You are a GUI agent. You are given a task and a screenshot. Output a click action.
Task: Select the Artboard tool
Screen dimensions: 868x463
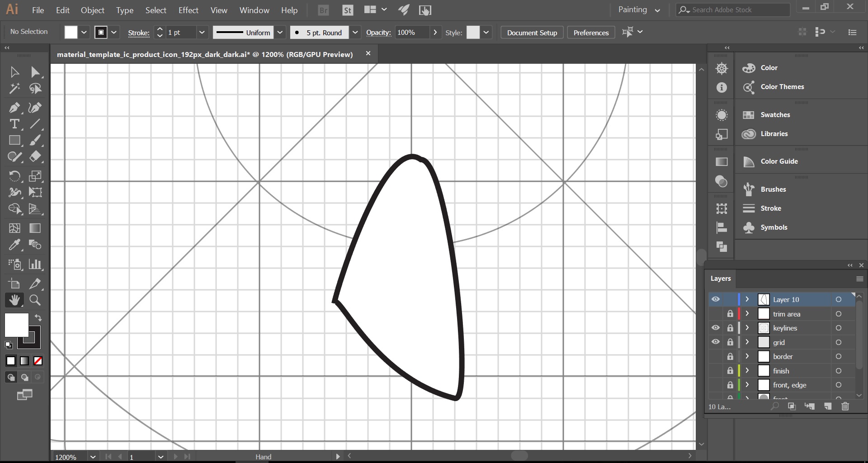coord(14,283)
